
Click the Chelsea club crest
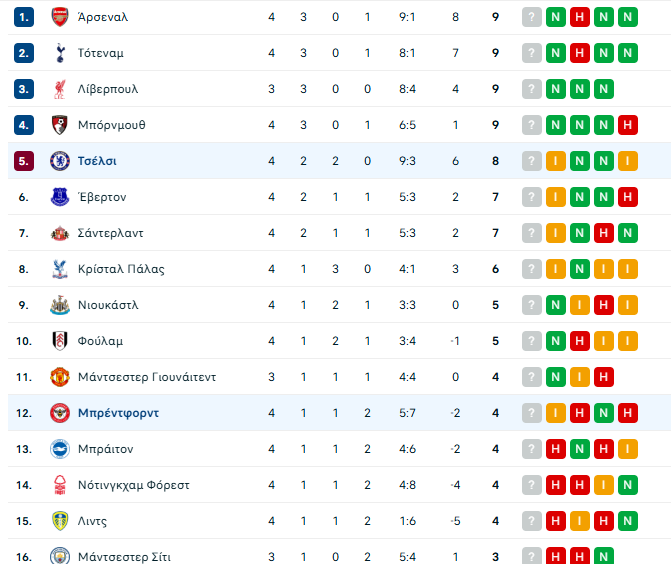(60, 161)
